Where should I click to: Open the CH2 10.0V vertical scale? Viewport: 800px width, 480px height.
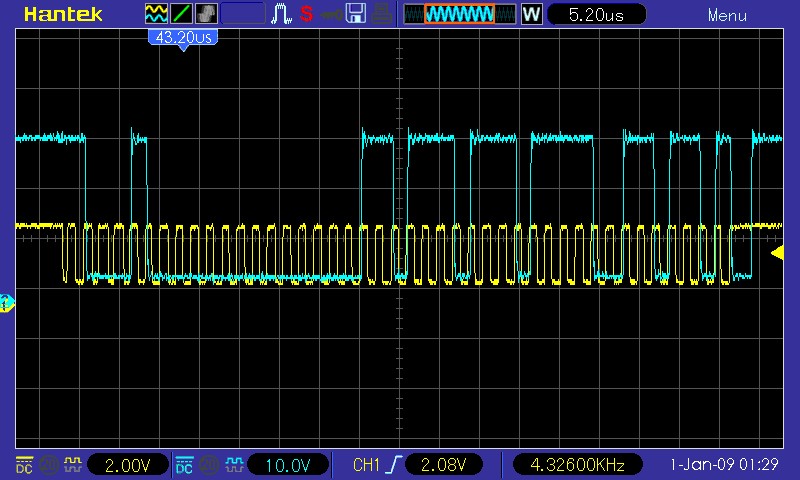click(x=288, y=465)
